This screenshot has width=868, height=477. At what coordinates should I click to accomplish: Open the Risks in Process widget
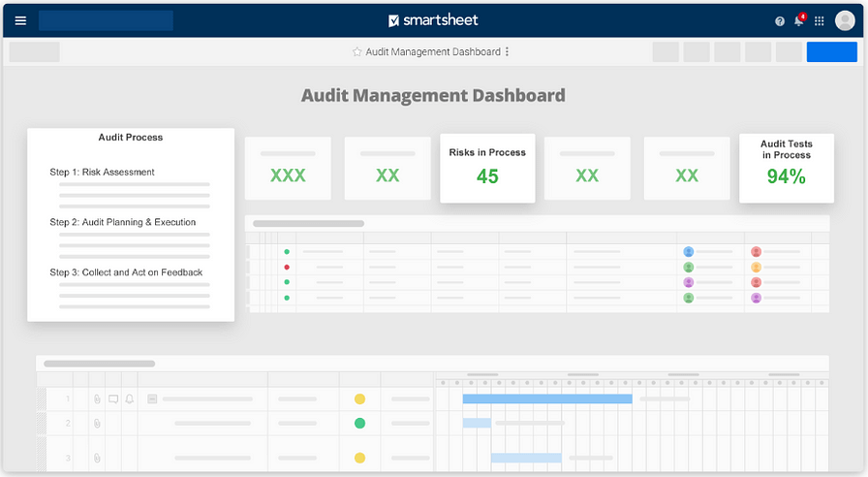tap(487, 168)
